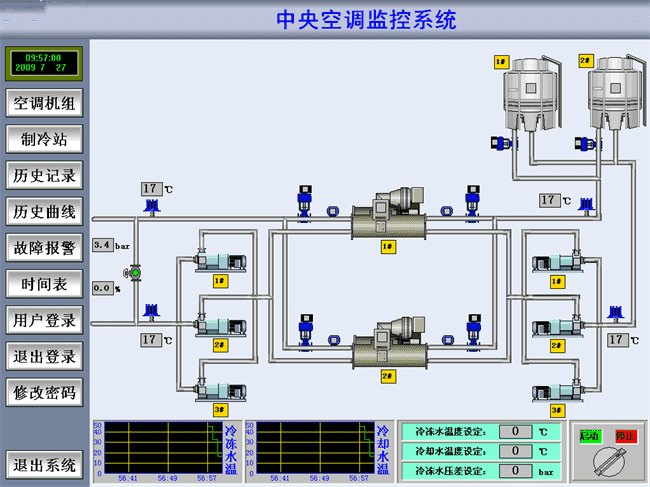Click the bypass valve with green indicator
650x487 pixels.
point(134,273)
